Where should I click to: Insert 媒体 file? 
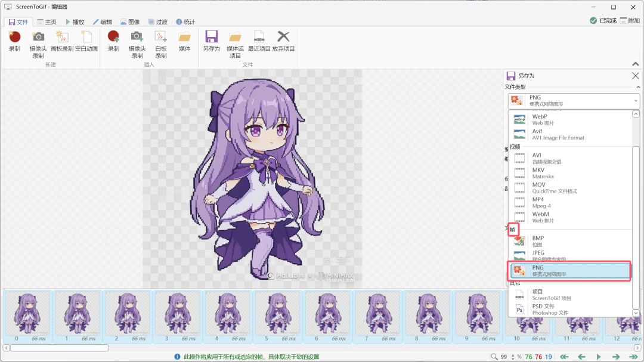pos(184,41)
